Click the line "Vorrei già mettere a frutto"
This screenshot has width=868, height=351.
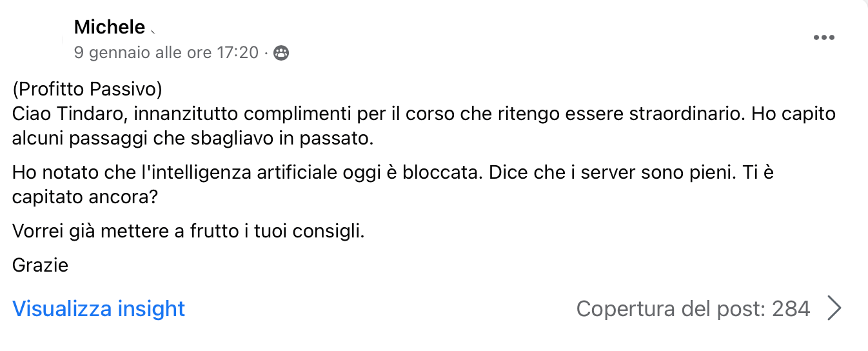click(x=126, y=231)
